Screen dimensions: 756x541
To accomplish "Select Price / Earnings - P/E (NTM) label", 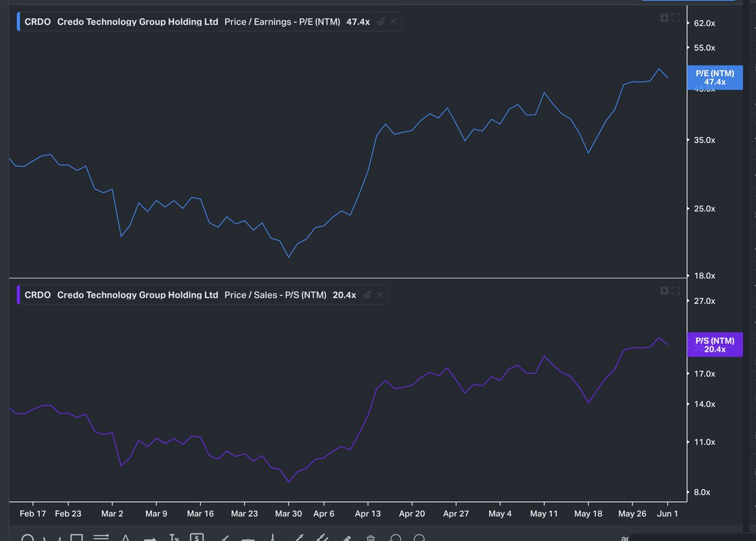I will click(x=282, y=21).
